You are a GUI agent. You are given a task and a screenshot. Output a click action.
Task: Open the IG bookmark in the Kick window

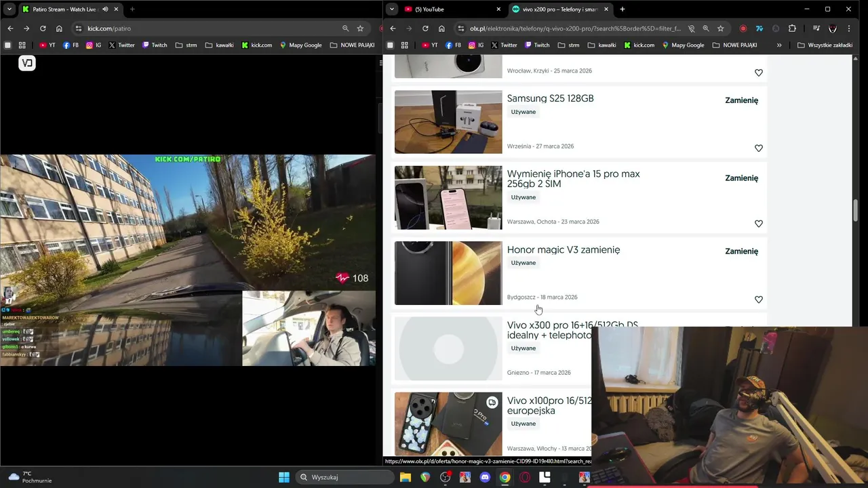point(94,45)
